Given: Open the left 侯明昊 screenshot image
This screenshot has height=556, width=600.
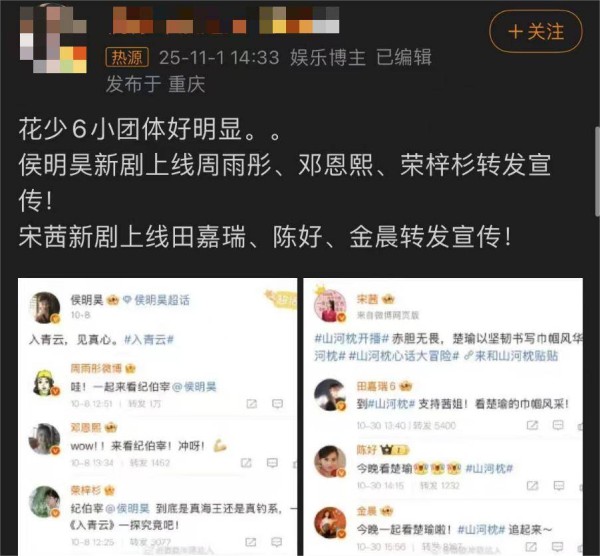Looking at the screenshot, I should pos(157,416).
